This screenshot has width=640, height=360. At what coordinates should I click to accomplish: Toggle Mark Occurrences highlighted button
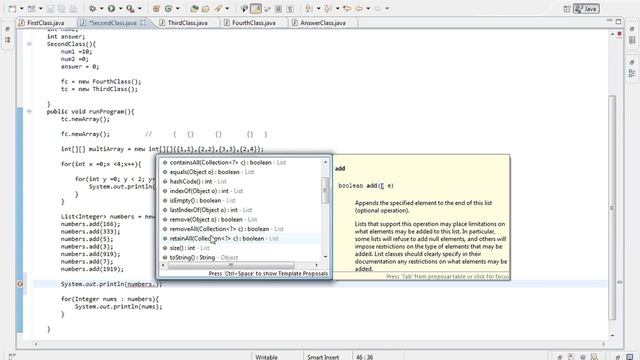click(256, 9)
